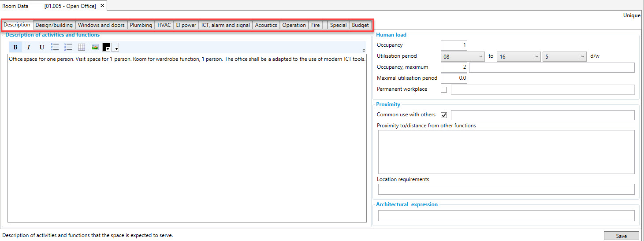644x241 pixels.
Task: Open the white background color picker
Action: pyautogui.click(x=115, y=47)
